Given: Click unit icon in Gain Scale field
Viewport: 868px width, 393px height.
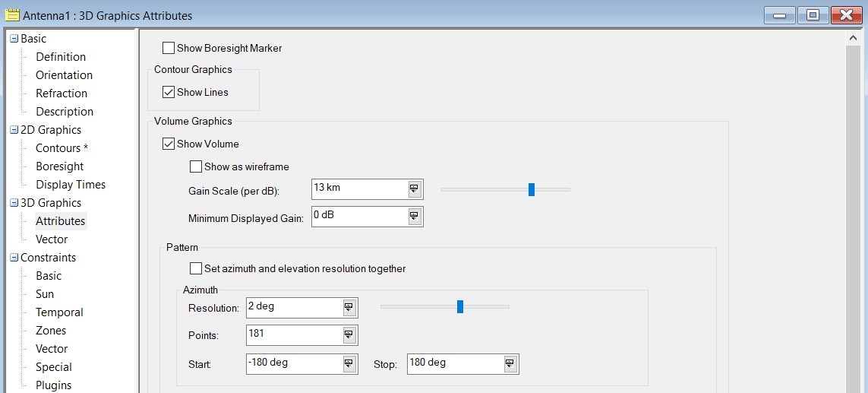Looking at the screenshot, I should pos(415,189).
